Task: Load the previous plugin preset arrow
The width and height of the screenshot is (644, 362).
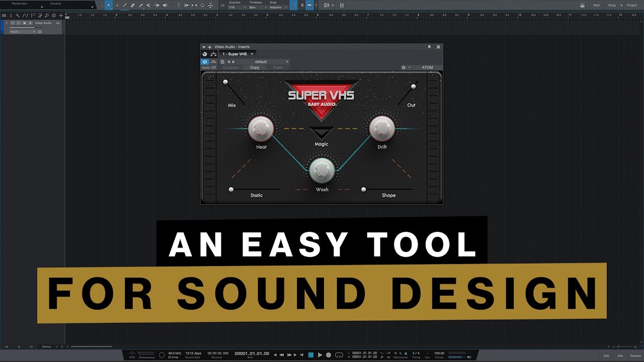Action: [x=228, y=62]
